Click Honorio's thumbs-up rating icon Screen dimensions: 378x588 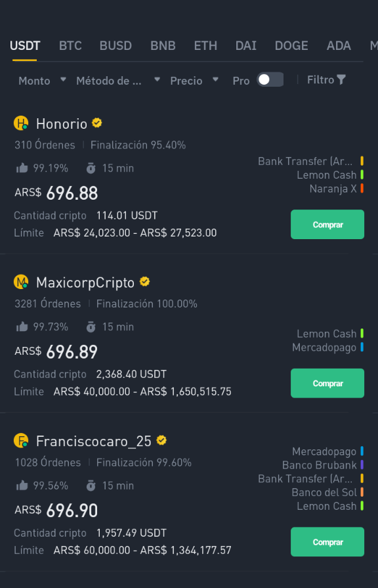tap(22, 168)
